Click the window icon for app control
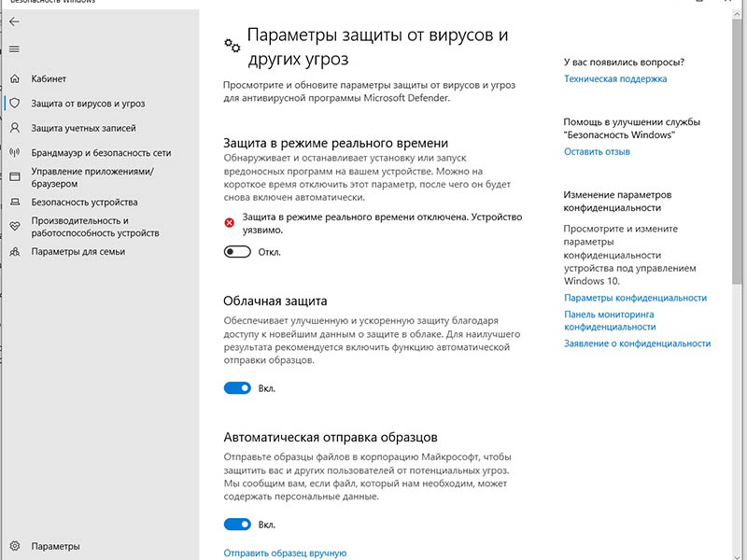747x560 pixels. [x=15, y=176]
